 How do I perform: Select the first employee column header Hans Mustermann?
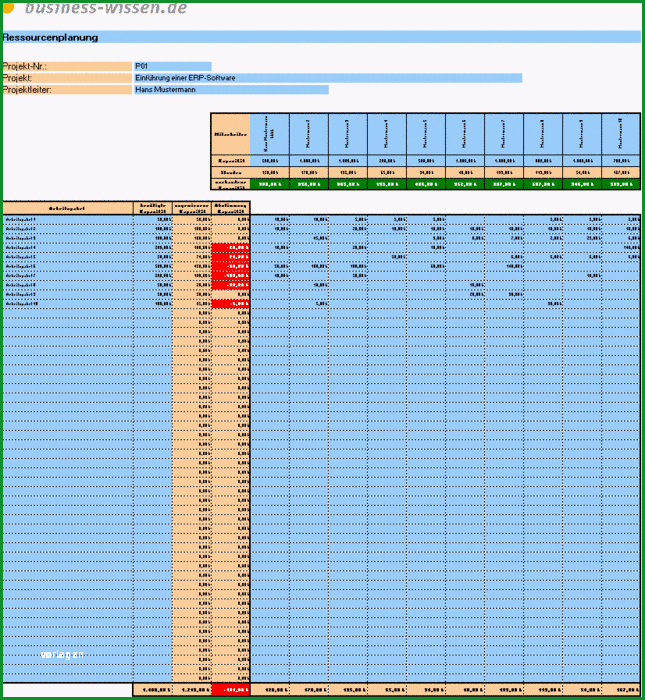[270, 134]
